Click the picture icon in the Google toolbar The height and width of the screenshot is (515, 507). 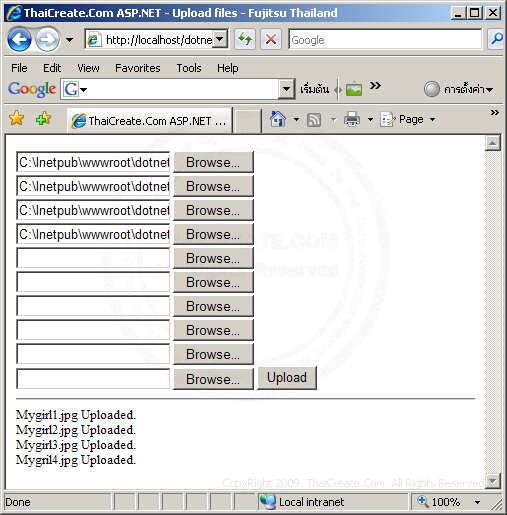coord(354,89)
